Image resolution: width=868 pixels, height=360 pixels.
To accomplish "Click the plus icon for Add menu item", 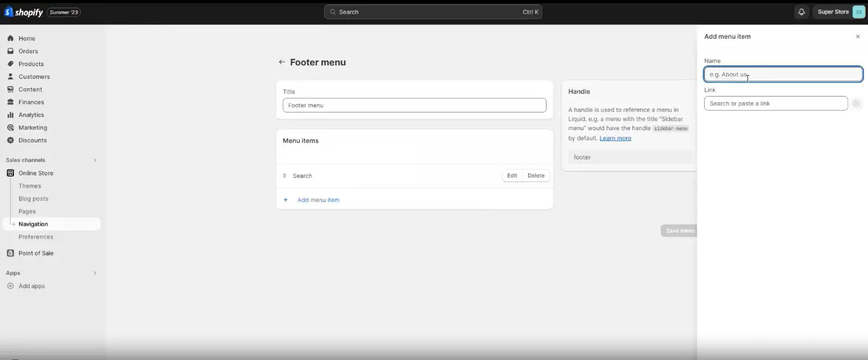I will coord(285,200).
